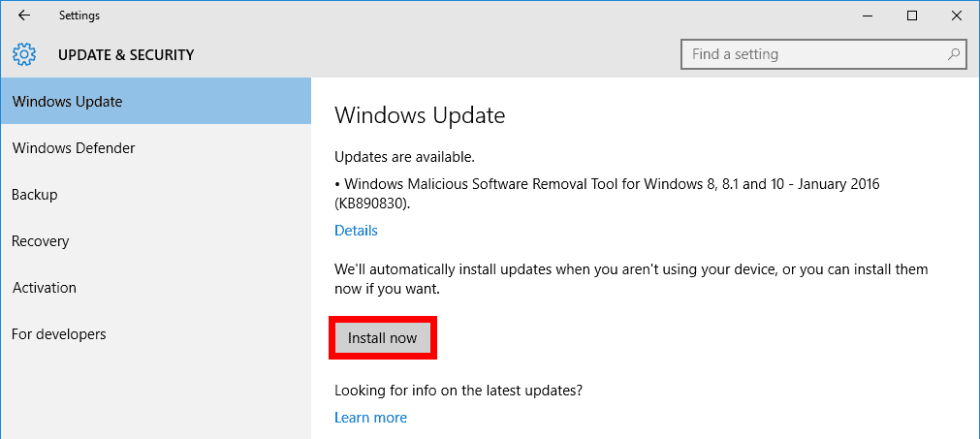Maximize the Settings window
This screenshot has width=980, height=439.
pyautogui.click(x=912, y=16)
